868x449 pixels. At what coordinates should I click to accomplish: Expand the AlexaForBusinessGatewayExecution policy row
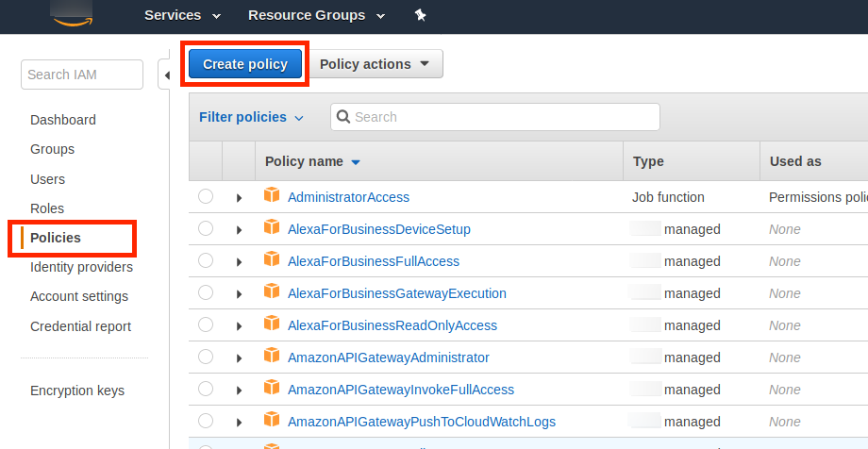tap(239, 294)
